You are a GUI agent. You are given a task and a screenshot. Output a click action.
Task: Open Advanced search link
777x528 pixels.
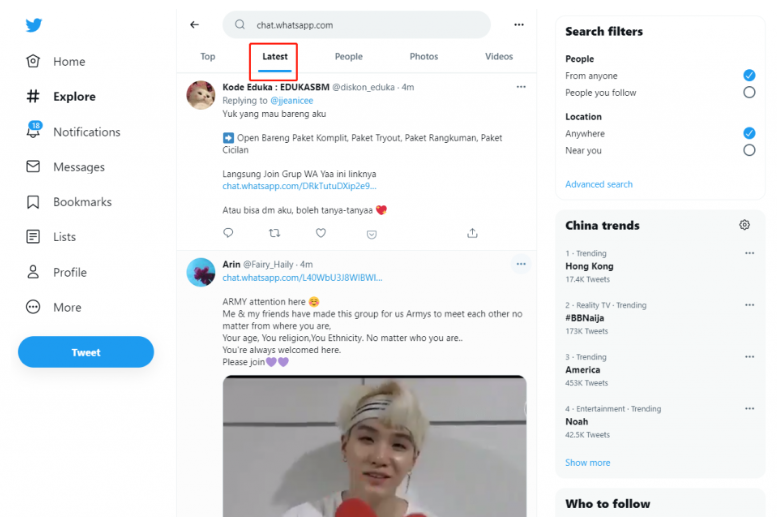pyautogui.click(x=599, y=184)
